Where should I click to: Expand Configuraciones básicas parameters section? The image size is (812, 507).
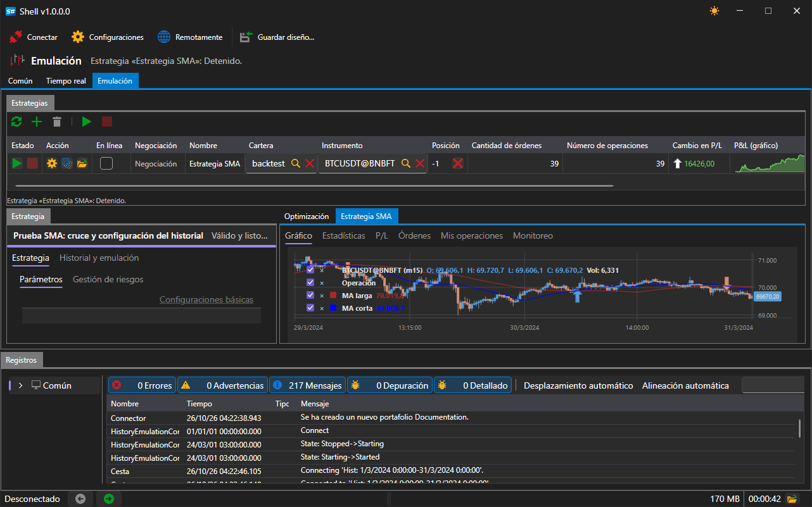click(206, 300)
